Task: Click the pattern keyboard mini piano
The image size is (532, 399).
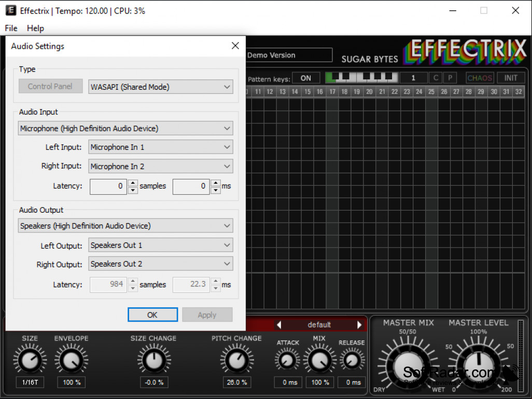Action: 361,78
